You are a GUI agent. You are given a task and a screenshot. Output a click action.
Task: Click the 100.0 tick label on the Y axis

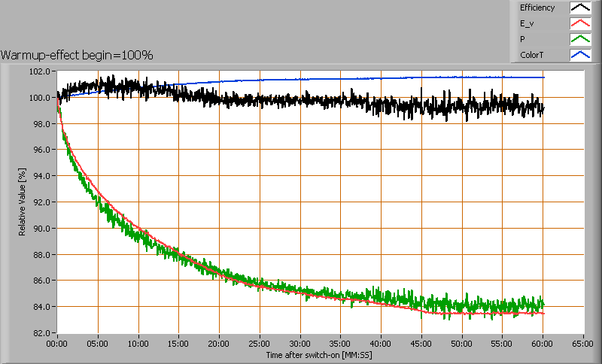41,98
